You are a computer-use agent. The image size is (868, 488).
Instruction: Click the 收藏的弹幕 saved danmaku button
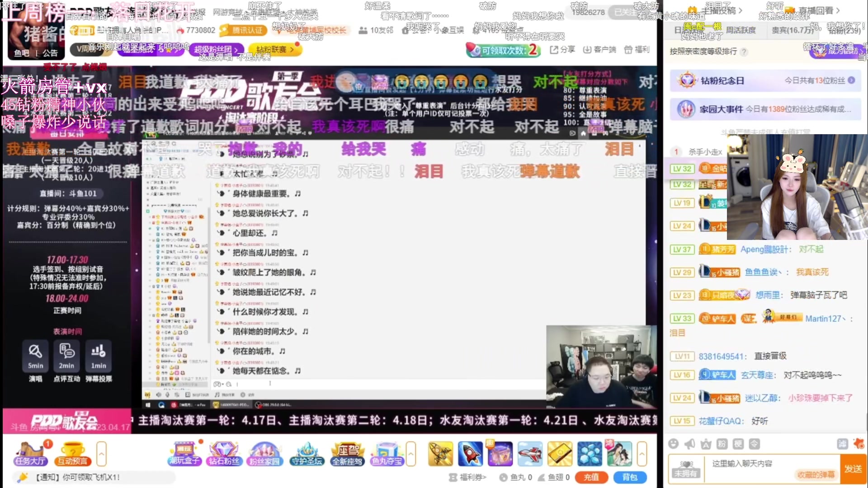[816, 475]
